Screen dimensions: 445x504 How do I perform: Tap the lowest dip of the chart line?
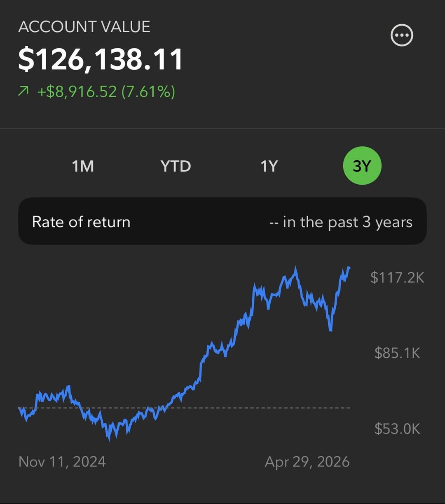[110, 440]
